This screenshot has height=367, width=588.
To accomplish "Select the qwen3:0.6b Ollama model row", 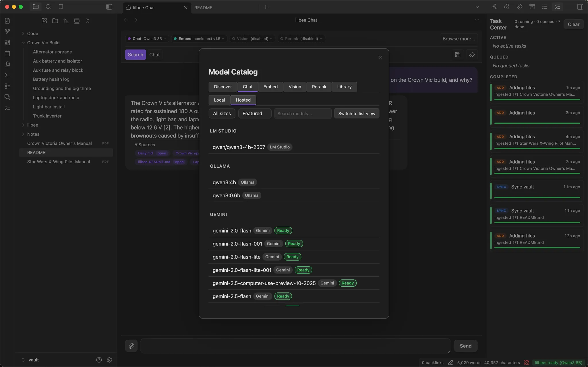I will 294,195.
